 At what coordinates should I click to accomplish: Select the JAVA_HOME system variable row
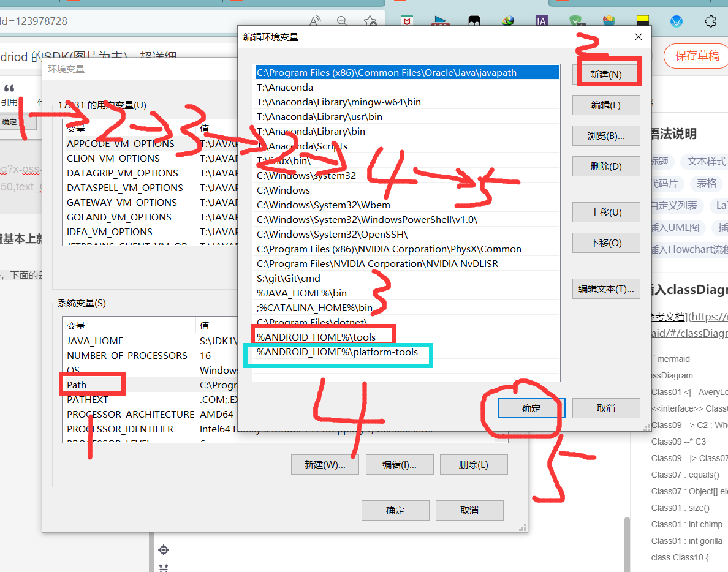[150, 341]
